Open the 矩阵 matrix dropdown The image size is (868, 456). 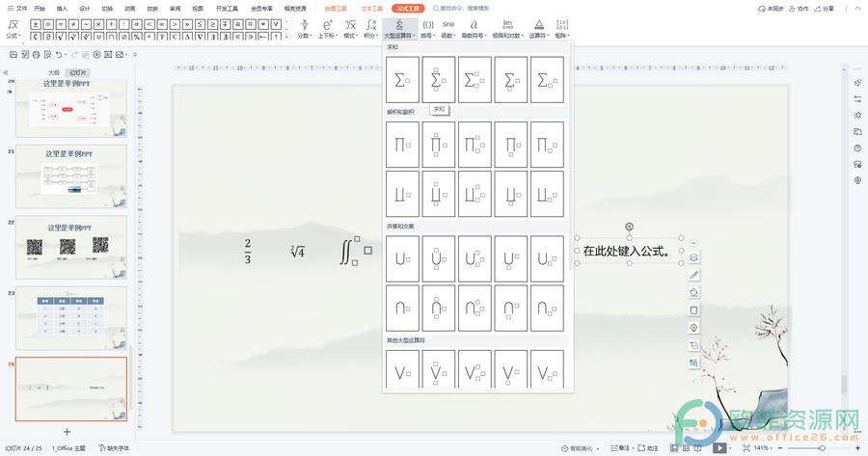tap(562, 29)
